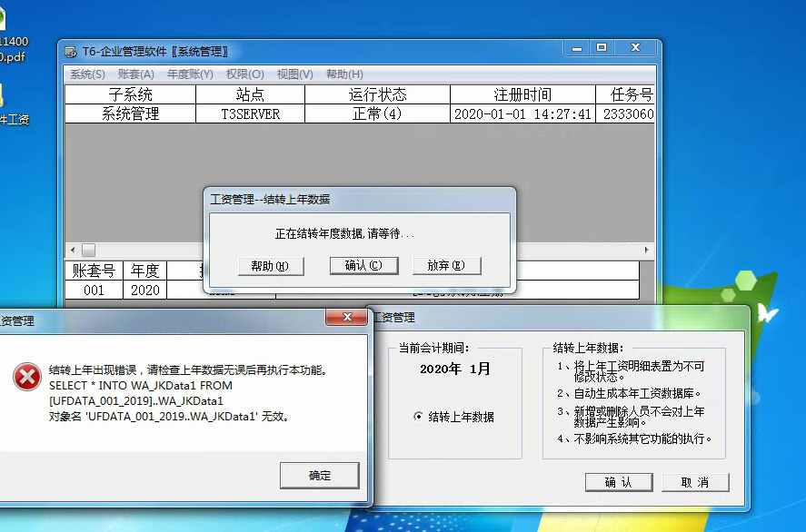
Task: Select the 正常(4) status cell
Action: pos(377,113)
